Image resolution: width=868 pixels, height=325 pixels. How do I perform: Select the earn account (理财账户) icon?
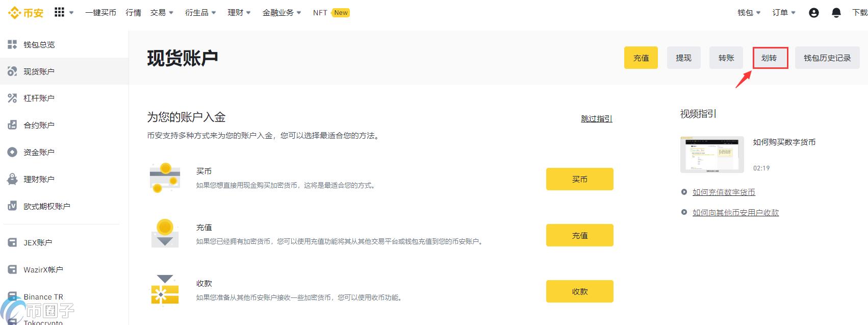click(12, 179)
